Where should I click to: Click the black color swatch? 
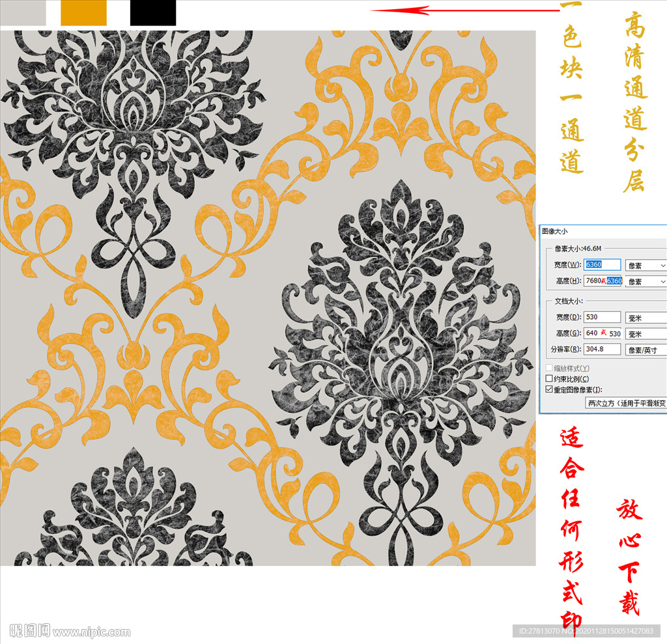pos(153,13)
